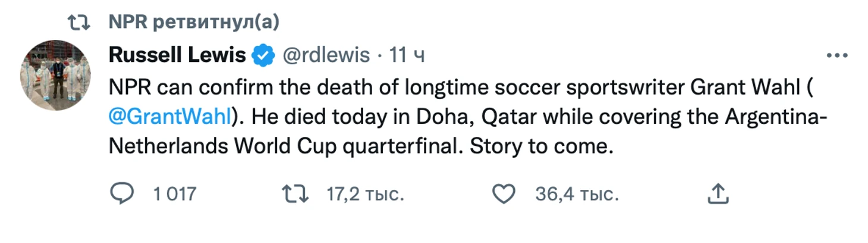Click the blue verified badge by Russell Lewis
The height and width of the screenshot is (243, 868).
pyautogui.click(x=263, y=56)
